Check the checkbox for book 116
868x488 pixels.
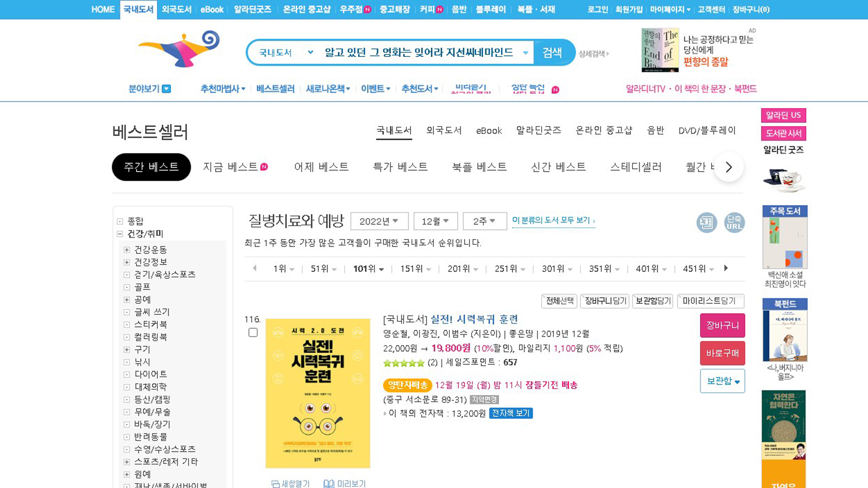coord(253,333)
